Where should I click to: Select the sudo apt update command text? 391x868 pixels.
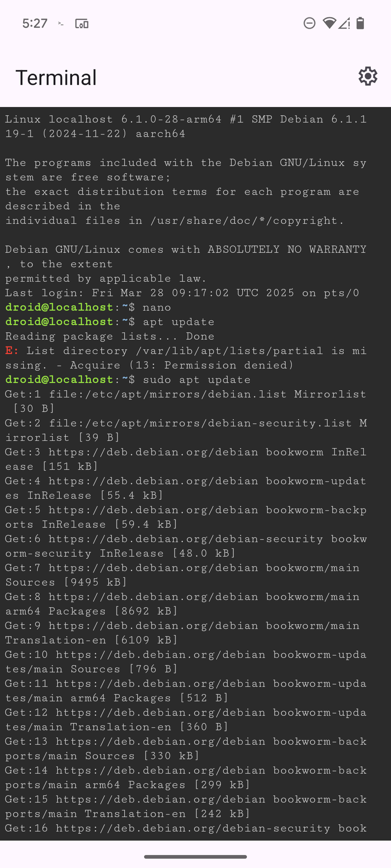click(195, 379)
